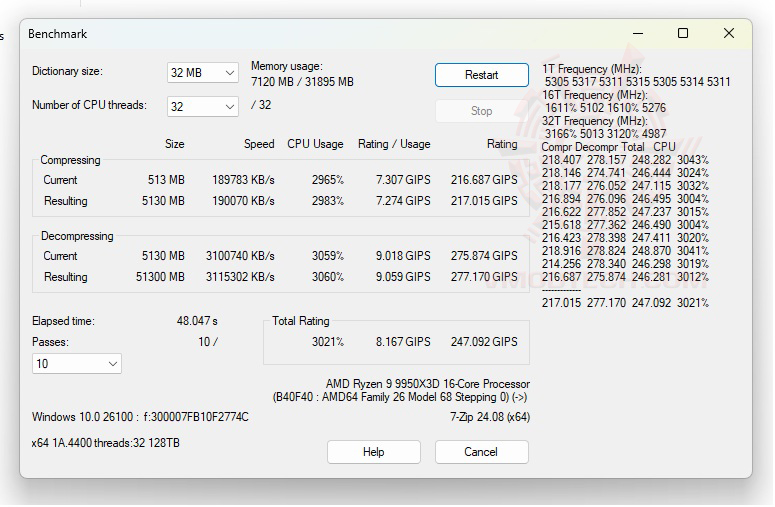Viewport: 775px width, 507px height.
Task: Minimize the Benchmark window
Action: point(638,34)
